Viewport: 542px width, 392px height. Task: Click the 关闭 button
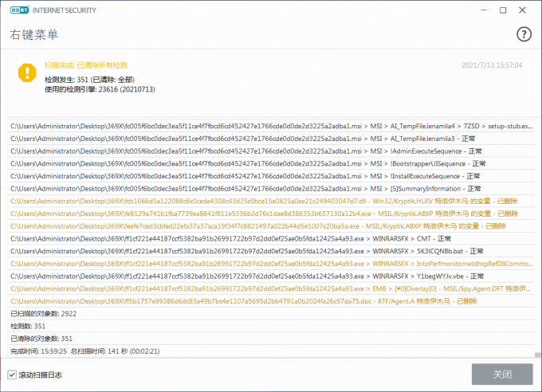[502, 374]
